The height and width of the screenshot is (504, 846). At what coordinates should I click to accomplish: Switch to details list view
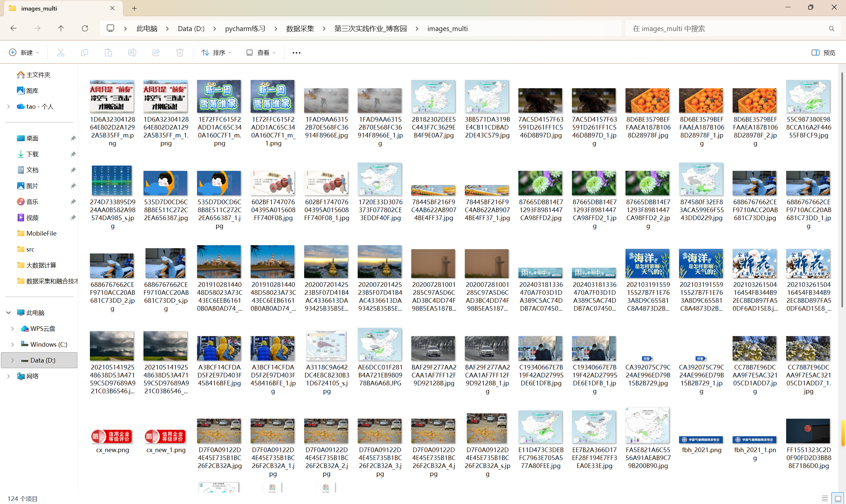click(x=825, y=498)
